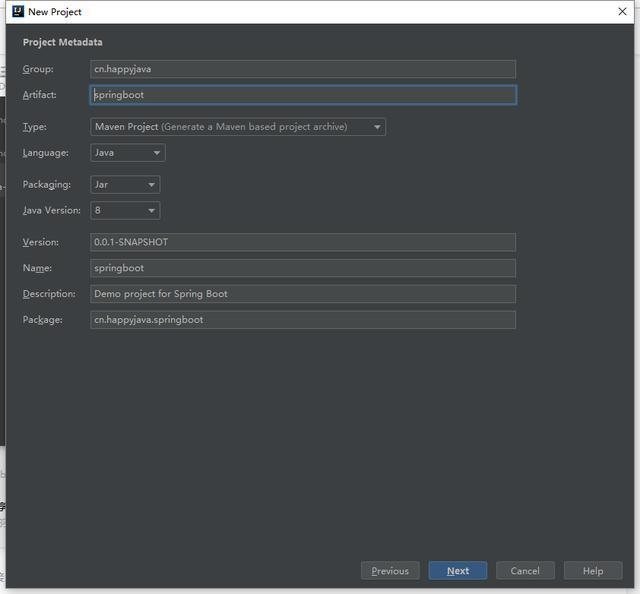Click the Group input field
Screen dimensions: 640x594
coord(303,69)
